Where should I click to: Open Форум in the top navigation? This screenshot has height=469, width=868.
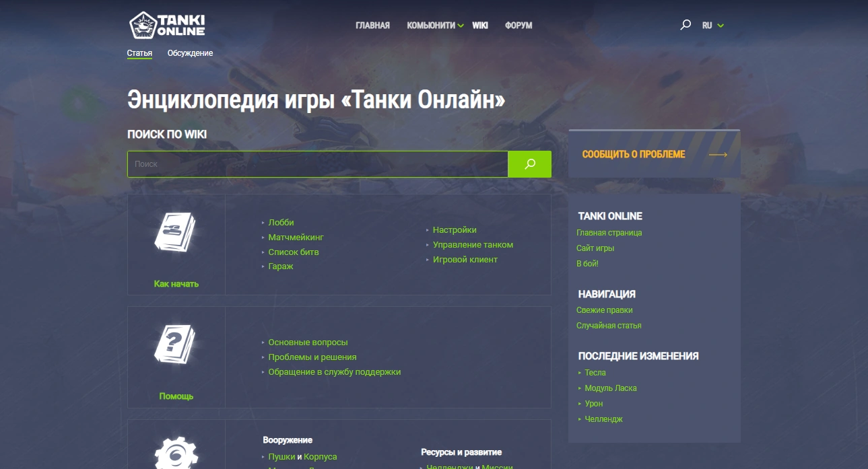coord(519,26)
